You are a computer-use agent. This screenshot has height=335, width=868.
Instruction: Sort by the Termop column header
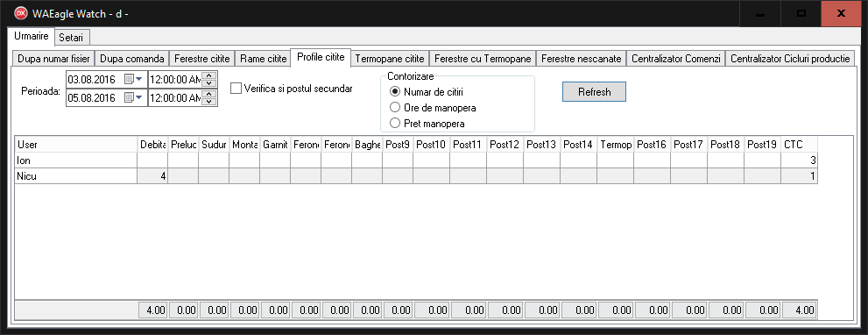pyautogui.click(x=616, y=145)
